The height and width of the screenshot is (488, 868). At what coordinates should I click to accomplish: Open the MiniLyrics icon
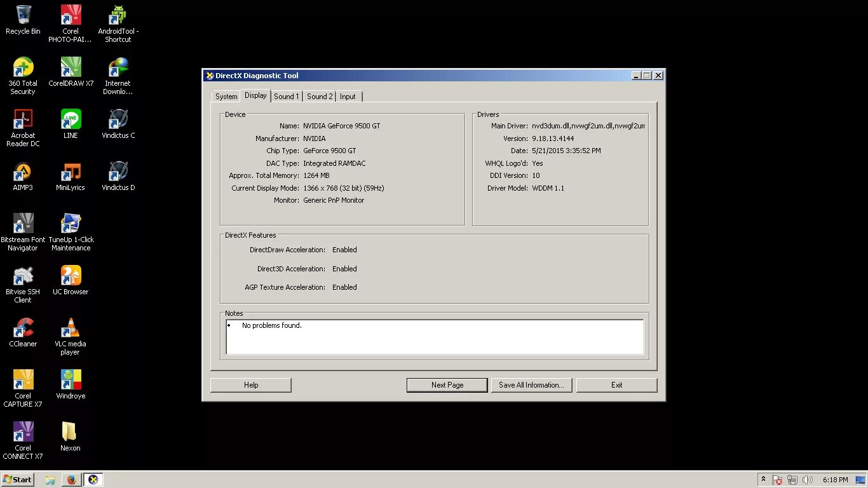click(x=71, y=176)
